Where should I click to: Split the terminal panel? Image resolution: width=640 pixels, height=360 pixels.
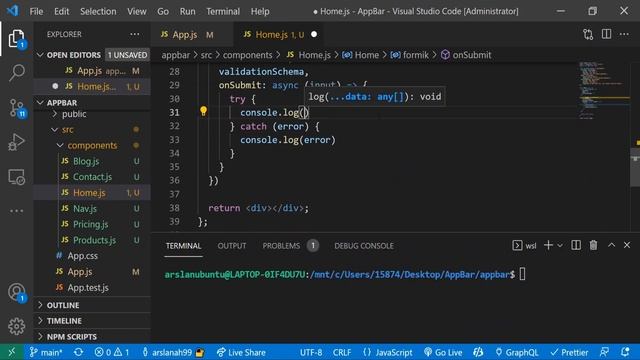pyautogui.click(x=576, y=245)
